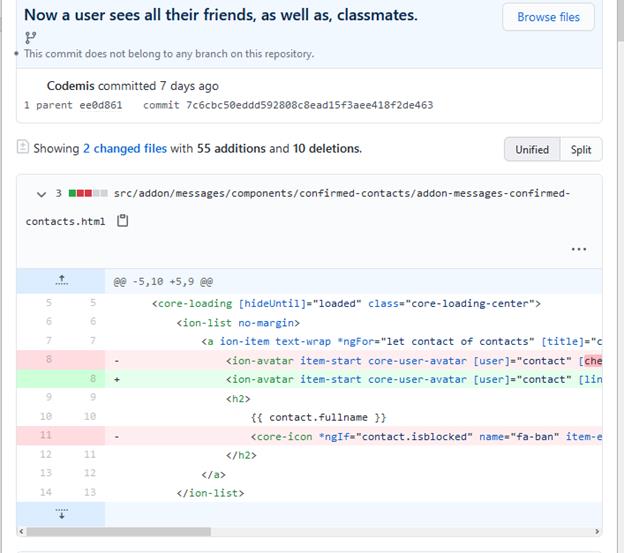Screen dimensions: 624x553
Task: Expand diff lines above line 5
Action: (x=61, y=281)
